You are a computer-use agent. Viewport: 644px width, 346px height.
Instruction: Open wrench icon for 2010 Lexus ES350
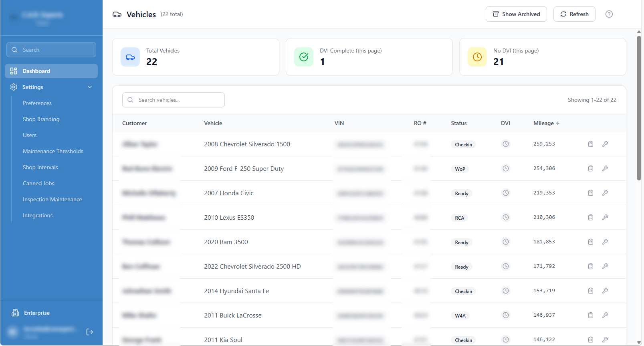(x=605, y=217)
